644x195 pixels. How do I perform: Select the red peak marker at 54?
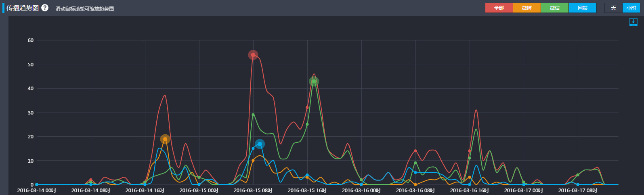[253, 55]
